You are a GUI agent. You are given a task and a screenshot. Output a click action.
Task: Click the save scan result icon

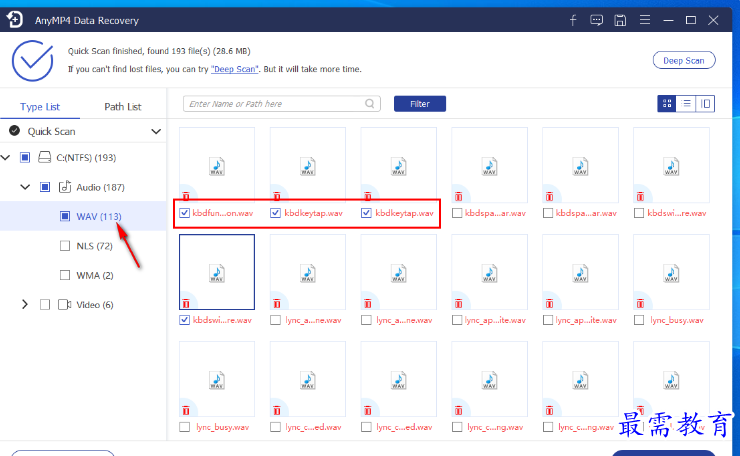pyautogui.click(x=620, y=20)
